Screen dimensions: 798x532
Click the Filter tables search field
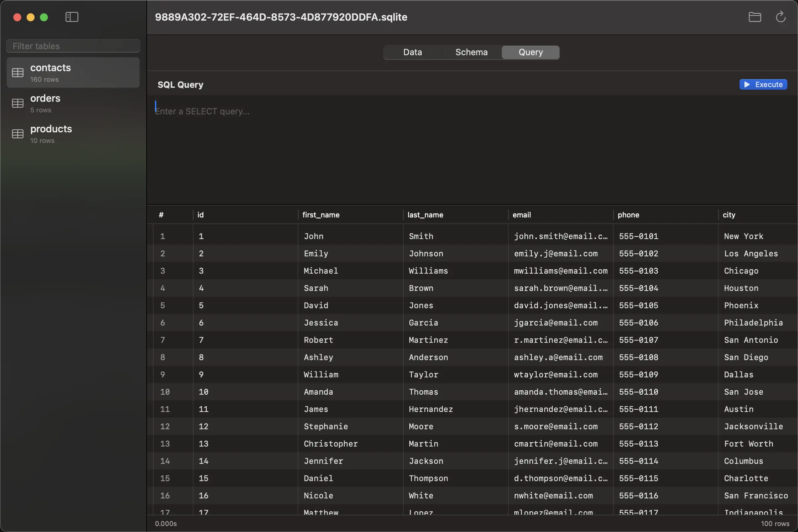coord(73,46)
